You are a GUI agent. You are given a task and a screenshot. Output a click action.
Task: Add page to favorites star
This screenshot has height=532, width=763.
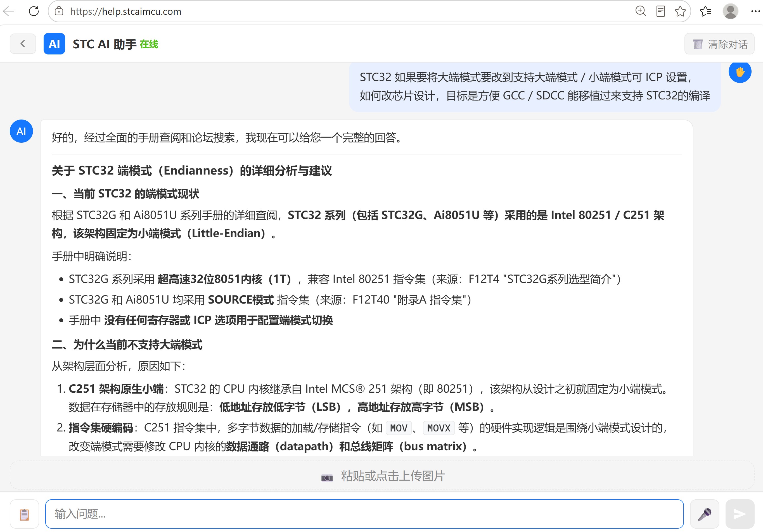point(680,11)
